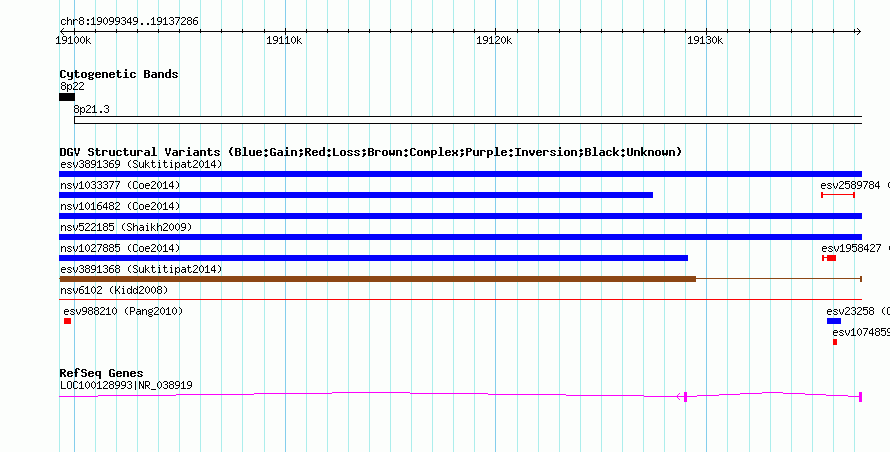Viewport: 890px width, 452px height.
Task: Open the esv3891368 (Suktitipat2014) label
Action: (141, 269)
